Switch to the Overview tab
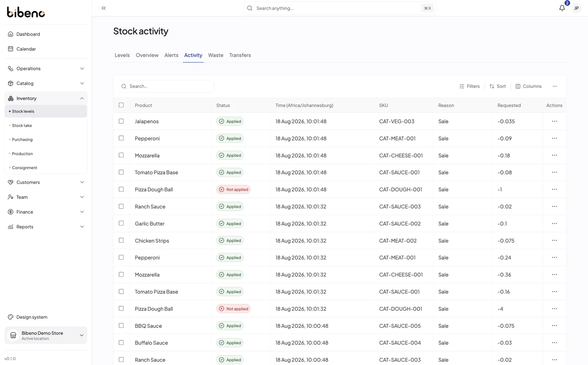This screenshot has width=588, height=365. tap(147, 55)
